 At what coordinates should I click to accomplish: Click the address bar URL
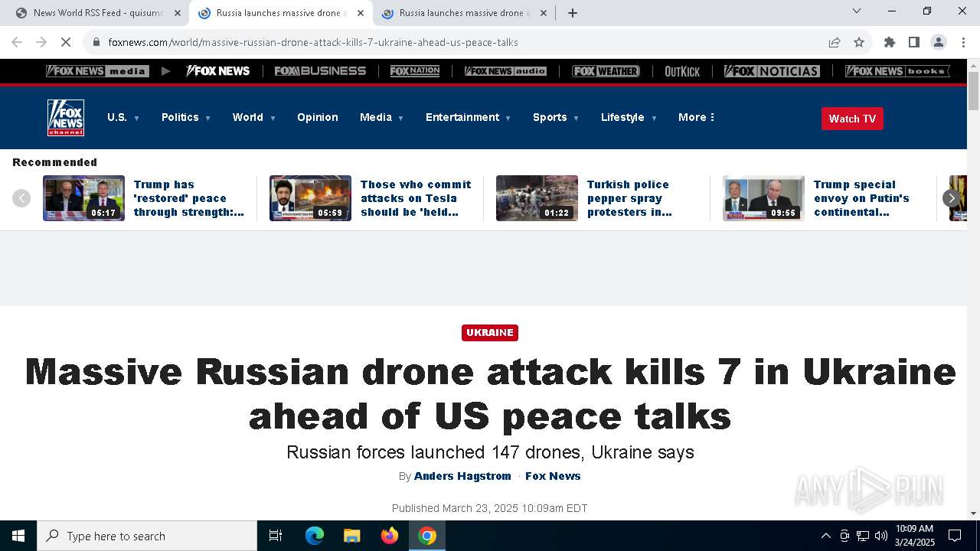pyautogui.click(x=313, y=42)
